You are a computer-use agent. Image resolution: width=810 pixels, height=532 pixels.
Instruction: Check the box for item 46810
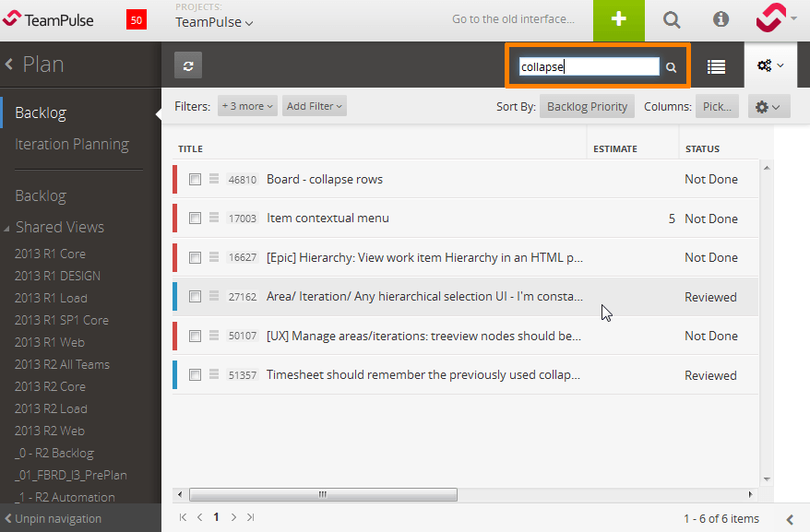pyautogui.click(x=195, y=179)
